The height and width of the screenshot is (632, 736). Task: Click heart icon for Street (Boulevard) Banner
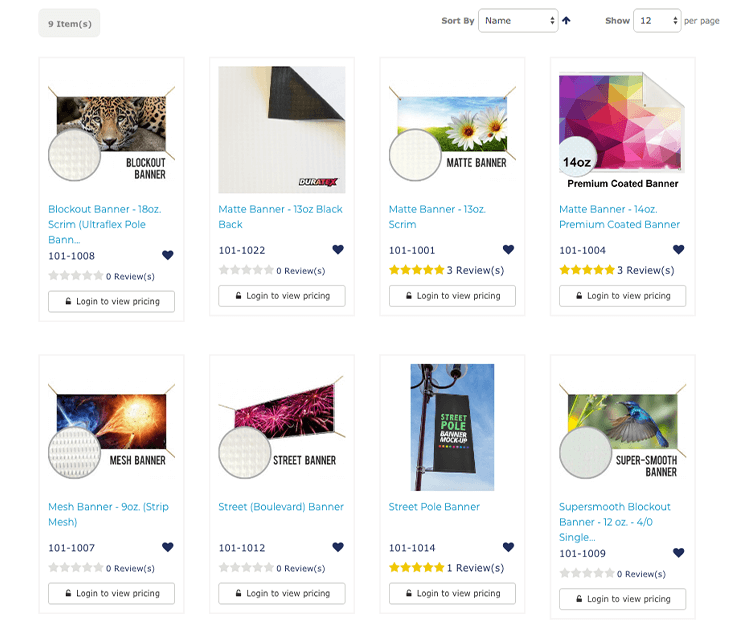[x=338, y=547]
